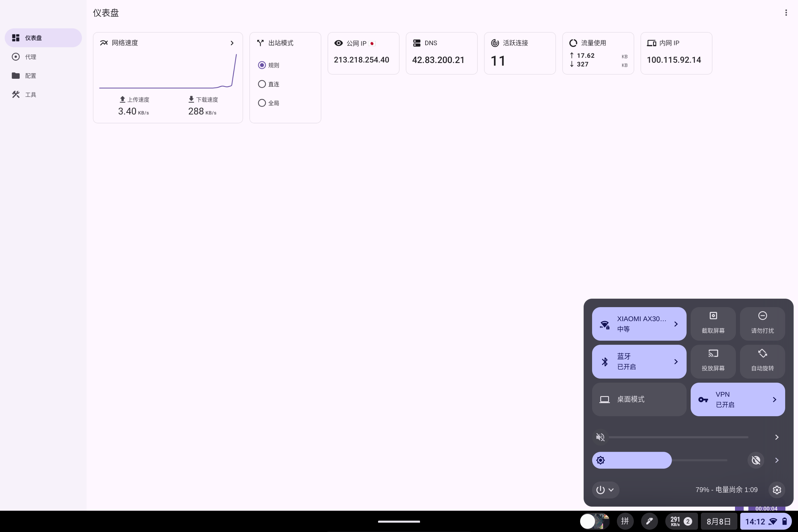
Task: Open the 代理 sidebar tab
Action: (31, 57)
